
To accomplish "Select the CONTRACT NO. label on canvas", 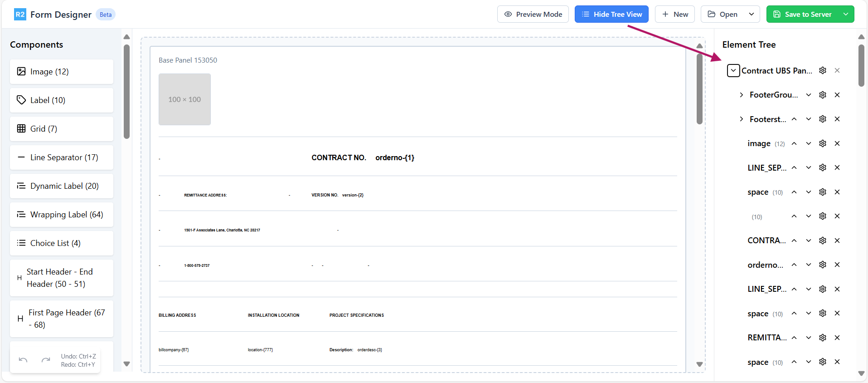I will (x=339, y=157).
